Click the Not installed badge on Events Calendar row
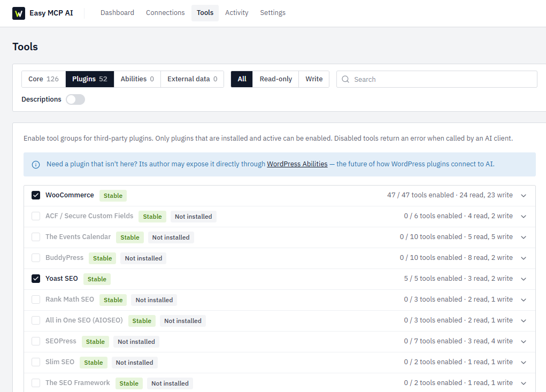546x392 pixels. pyautogui.click(x=171, y=237)
